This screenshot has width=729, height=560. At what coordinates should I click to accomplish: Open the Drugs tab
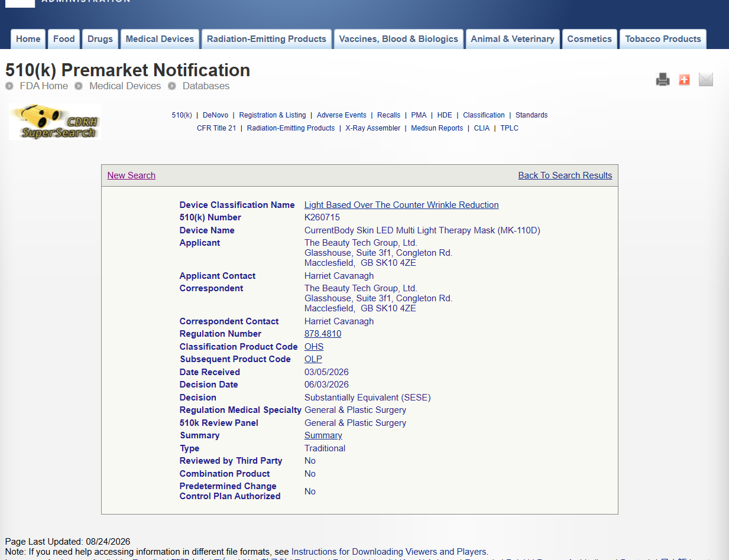[100, 39]
